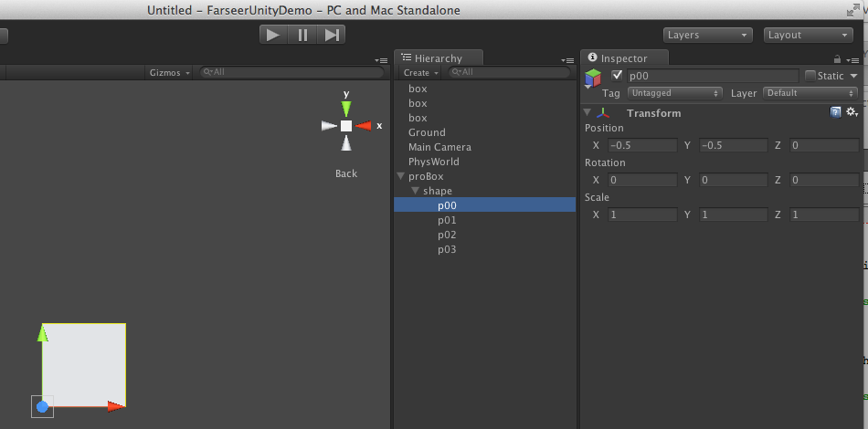Click the Position X field
This screenshot has height=429, width=868.
coord(642,145)
